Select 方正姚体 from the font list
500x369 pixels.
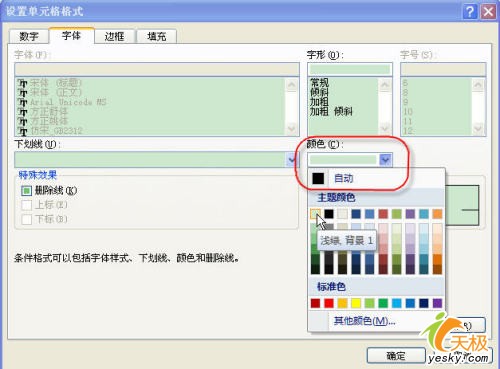(x=49, y=121)
